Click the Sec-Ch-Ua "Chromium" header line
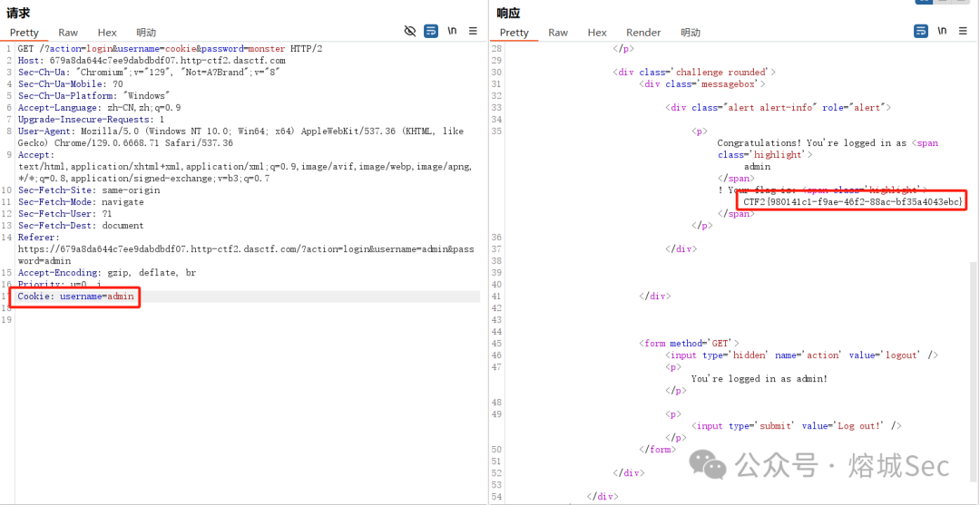The height and width of the screenshot is (505, 980). tap(149, 73)
